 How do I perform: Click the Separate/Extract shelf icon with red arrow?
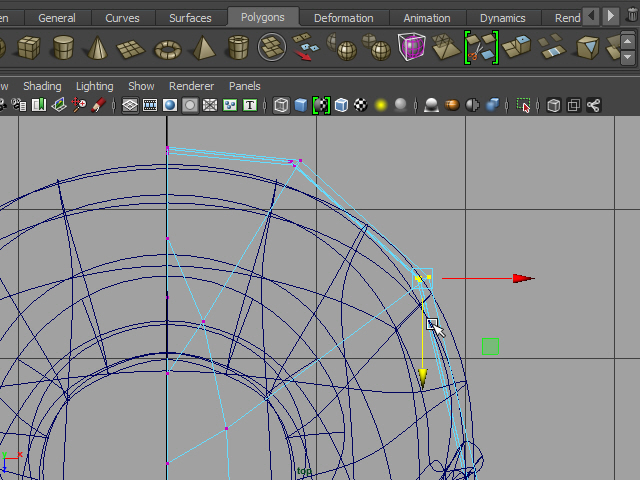click(306, 47)
